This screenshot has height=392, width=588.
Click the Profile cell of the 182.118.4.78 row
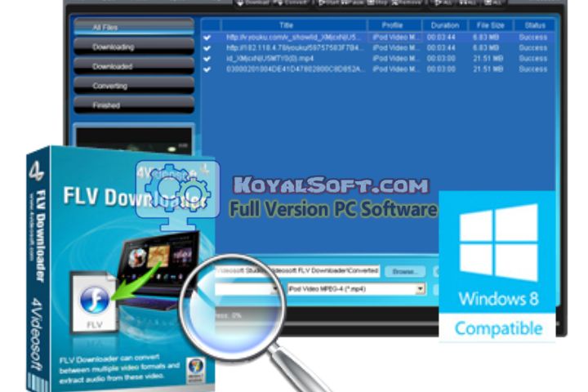(x=396, y=48)
